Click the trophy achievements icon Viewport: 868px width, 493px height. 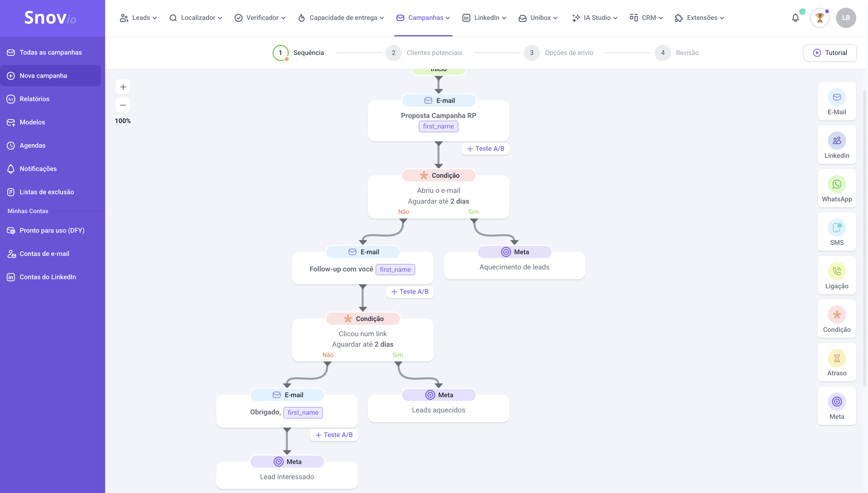[819, 18]
